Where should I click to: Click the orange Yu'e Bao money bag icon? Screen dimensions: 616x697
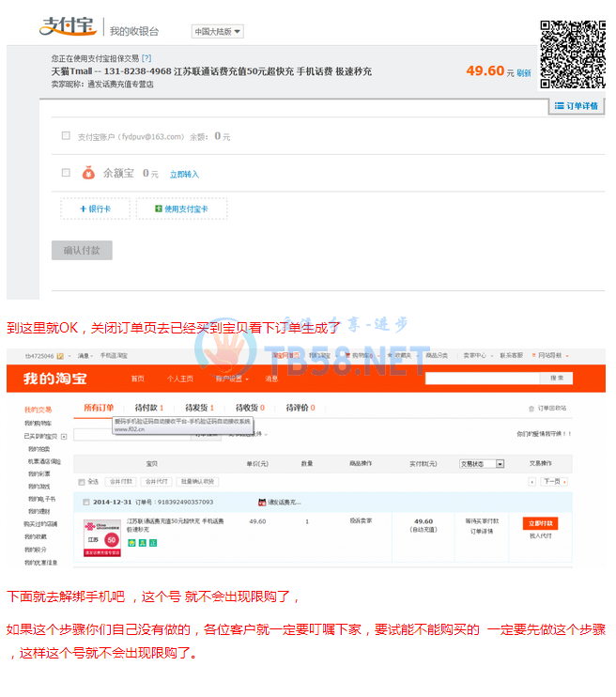pyautogui.click(x=88, y=173)
